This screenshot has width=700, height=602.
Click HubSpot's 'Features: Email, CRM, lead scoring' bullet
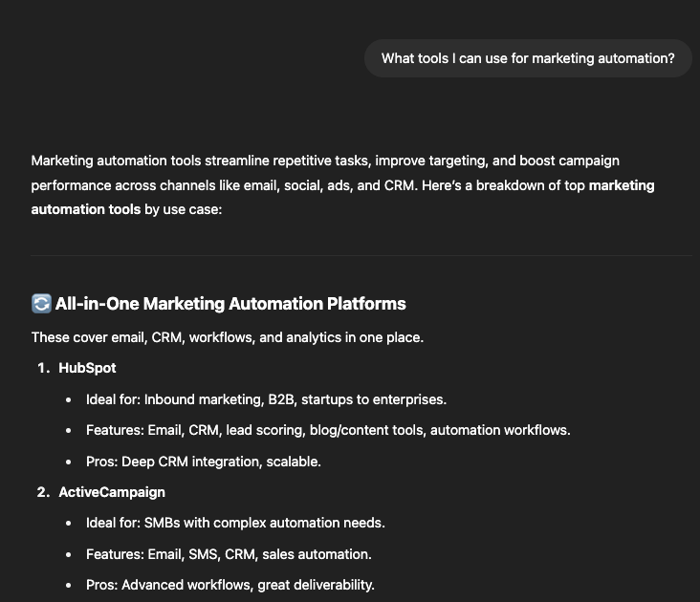328,430
